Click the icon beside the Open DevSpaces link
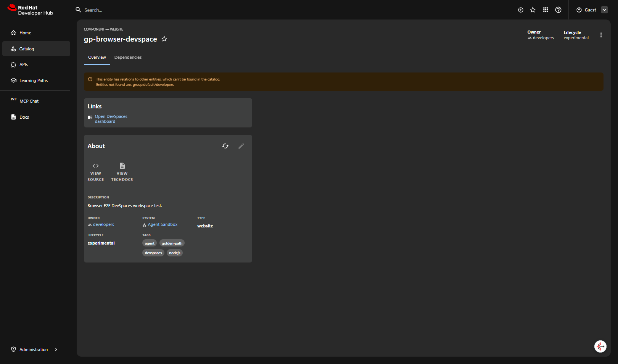 click(90, 118)
